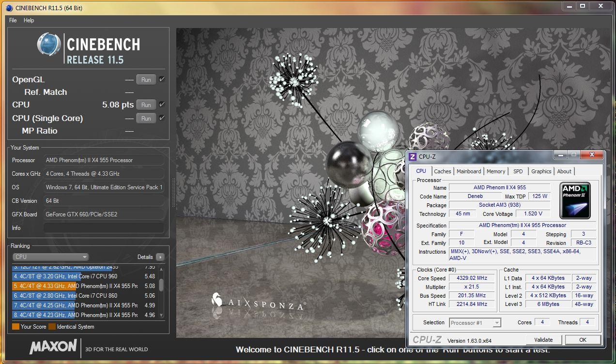Click the Cinebench globe logo icon
616x364 pixels.
click(x=49, y=45)
